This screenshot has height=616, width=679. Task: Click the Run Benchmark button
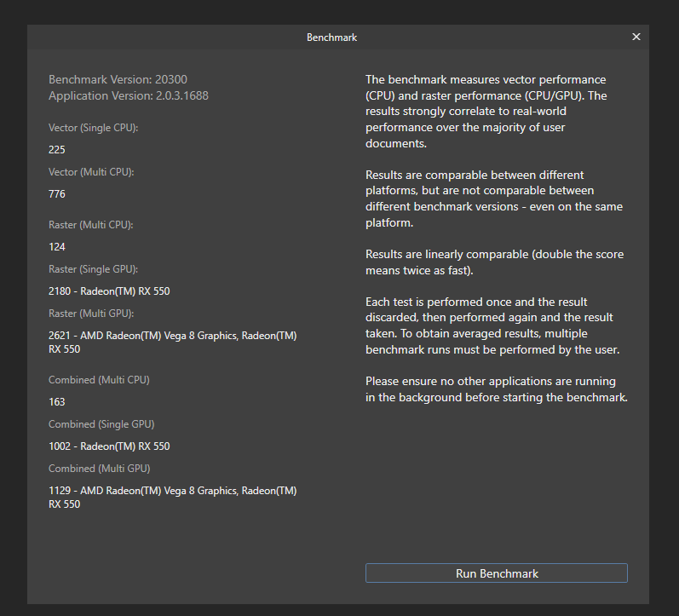497,573
